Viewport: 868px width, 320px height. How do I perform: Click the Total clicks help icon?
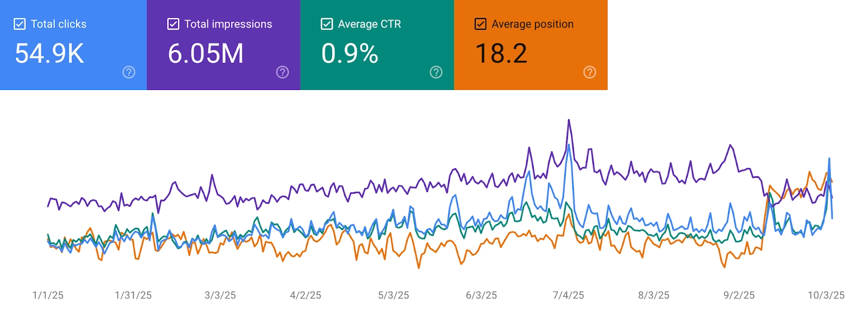pos(128,71)
